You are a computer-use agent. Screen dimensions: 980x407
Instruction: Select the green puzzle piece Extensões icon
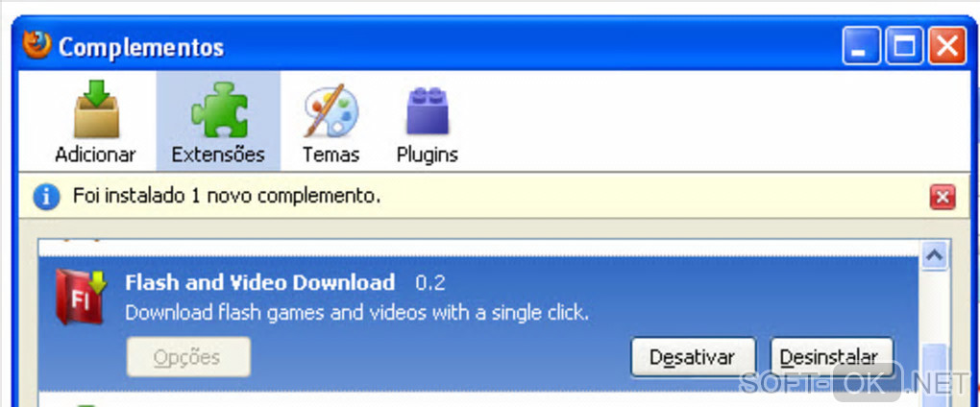pyautogui.click(x=219, y=109)
